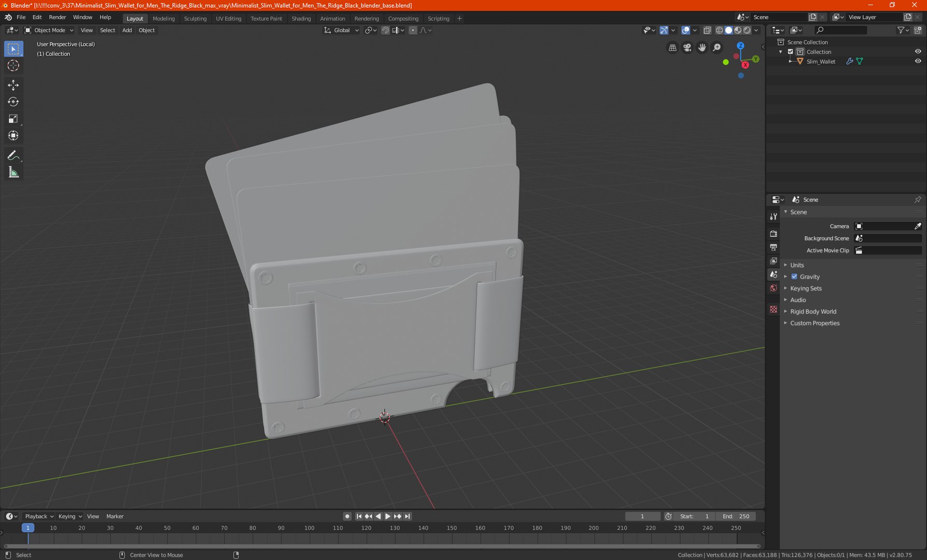Switch to the Shading workspace tab
This screenshot has width=927, height=560.
click(301, 19)
